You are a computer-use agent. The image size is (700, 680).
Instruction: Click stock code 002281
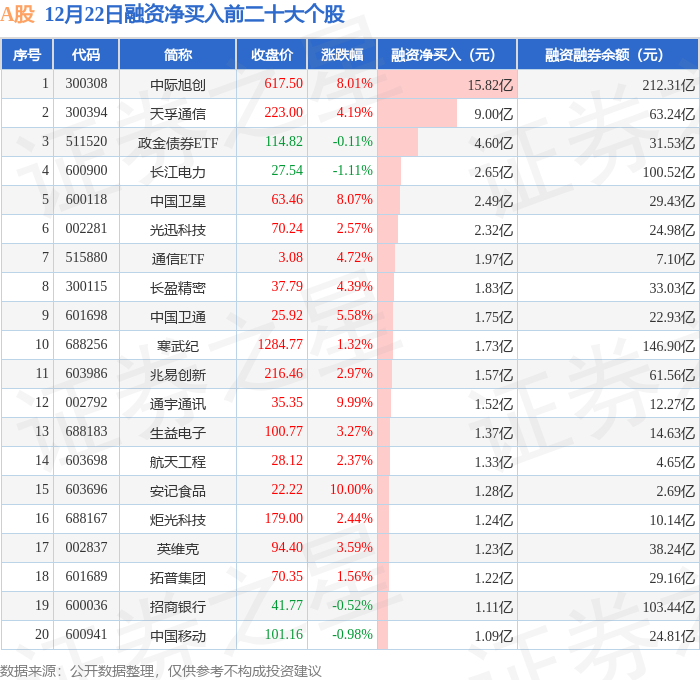pos(86,229)
